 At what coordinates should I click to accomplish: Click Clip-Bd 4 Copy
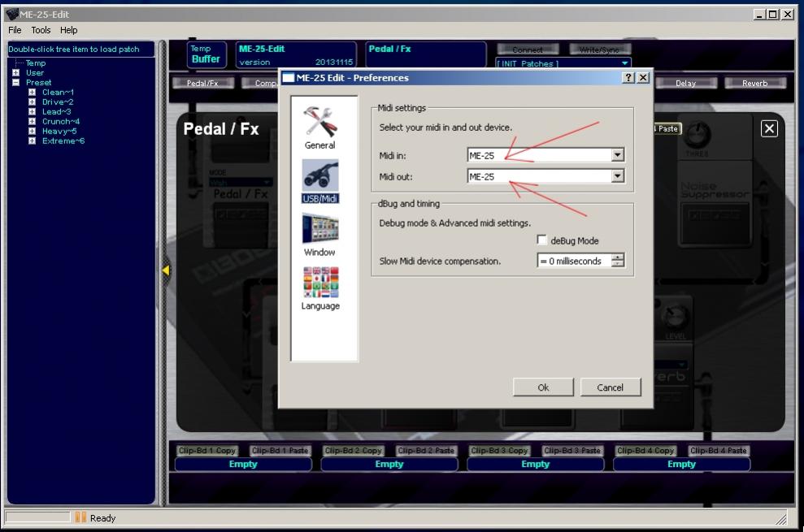(x=645, y=451)
